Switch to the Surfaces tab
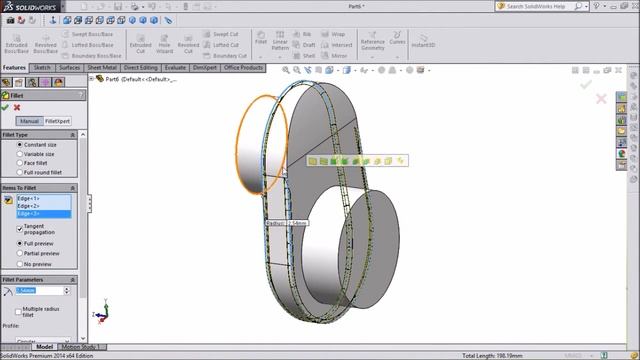The height and width of the screenshot is (360, 640). pyautogui.click(x=69, y=68)
